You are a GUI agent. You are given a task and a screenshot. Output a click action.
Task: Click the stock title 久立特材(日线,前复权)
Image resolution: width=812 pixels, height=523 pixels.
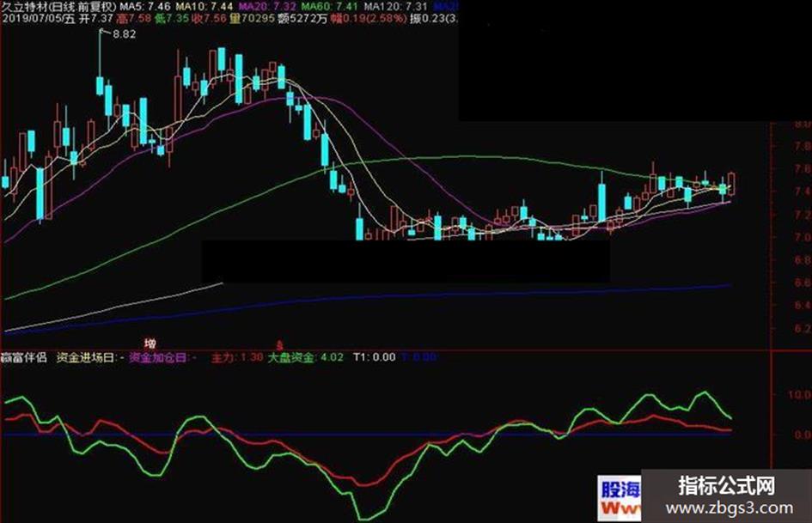point(58,6)
